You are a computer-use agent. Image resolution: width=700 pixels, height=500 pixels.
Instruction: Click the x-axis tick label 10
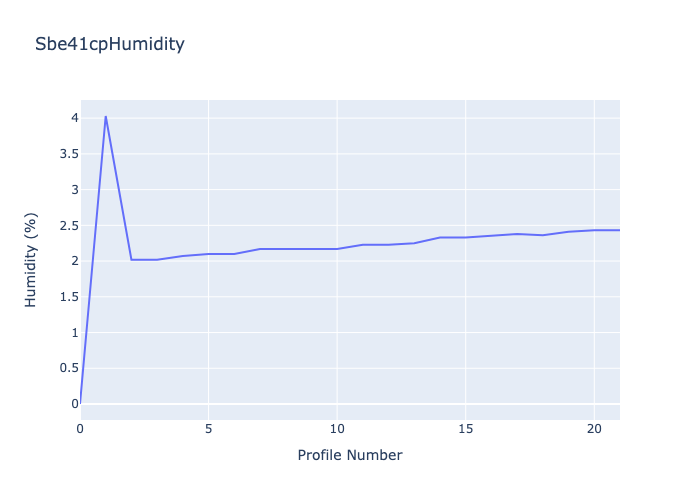pyautogui.click(x=337, y=428)
